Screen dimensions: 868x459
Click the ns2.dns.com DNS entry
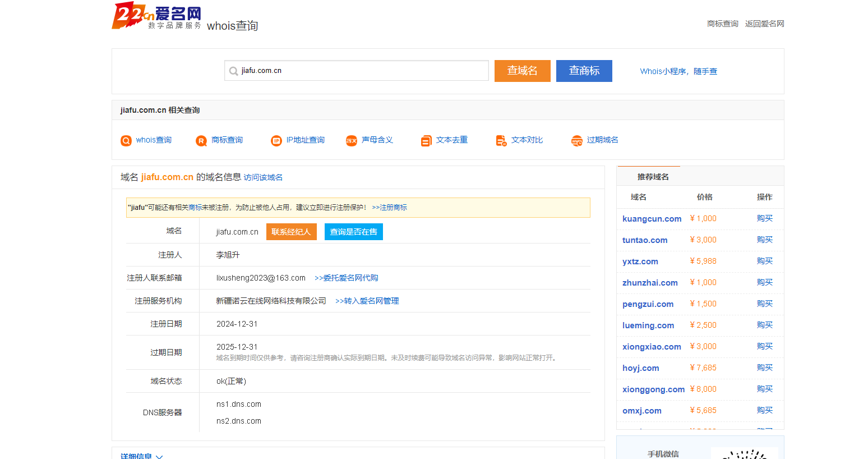(x=239, y=421)
